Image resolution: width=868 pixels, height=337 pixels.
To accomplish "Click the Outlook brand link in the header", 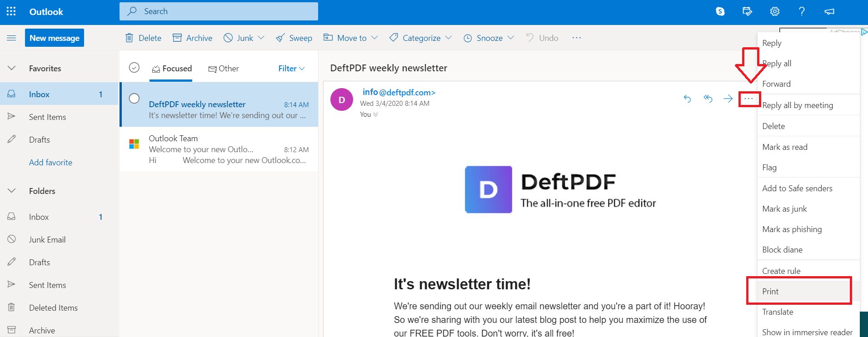I will click(x=46, y=12).
